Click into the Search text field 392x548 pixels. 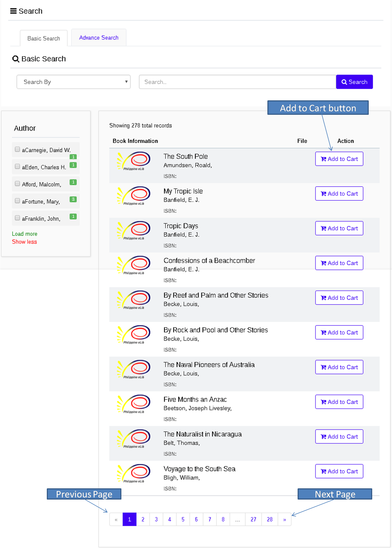(237, 82)
